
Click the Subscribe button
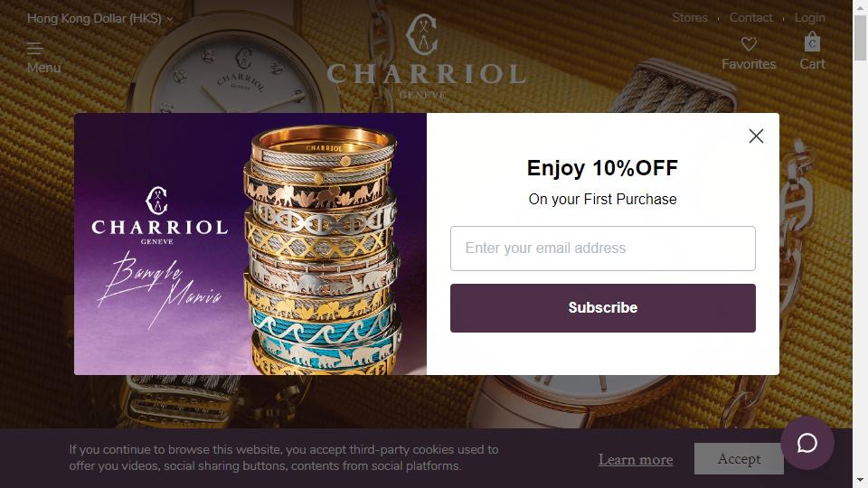pyautogui.click(x=602, y=308)
